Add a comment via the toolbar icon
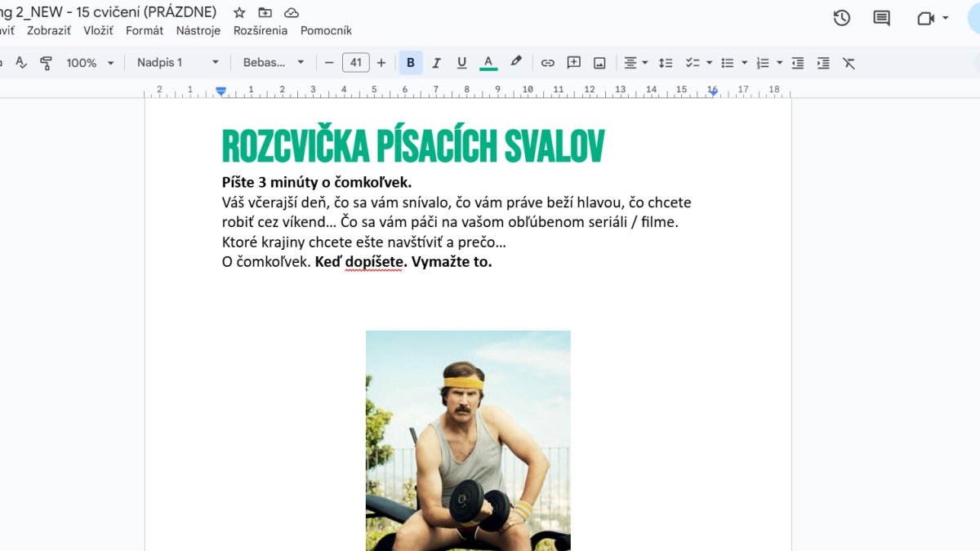 coord(574,63)
